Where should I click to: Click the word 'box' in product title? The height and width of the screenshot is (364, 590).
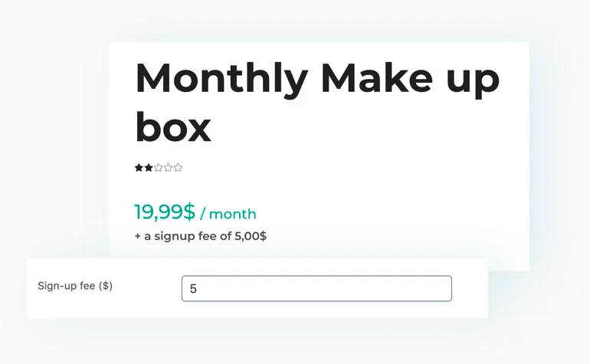click(x=173, y=127)
